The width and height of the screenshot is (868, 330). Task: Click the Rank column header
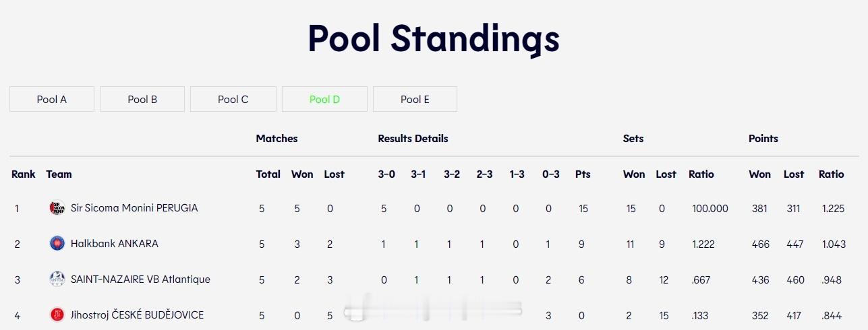point(24,174)
